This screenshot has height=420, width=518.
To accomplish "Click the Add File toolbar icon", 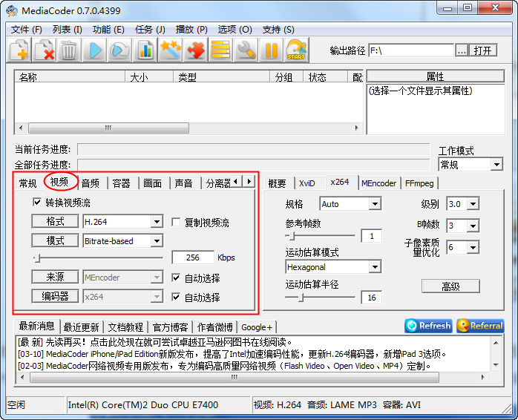I will (x=19, y=50).
